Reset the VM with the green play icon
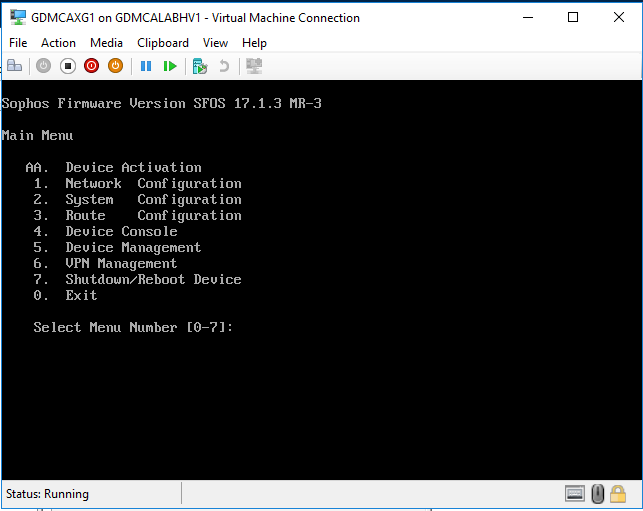Viewport: 643px width, 511px height. (x=170, y=66)
